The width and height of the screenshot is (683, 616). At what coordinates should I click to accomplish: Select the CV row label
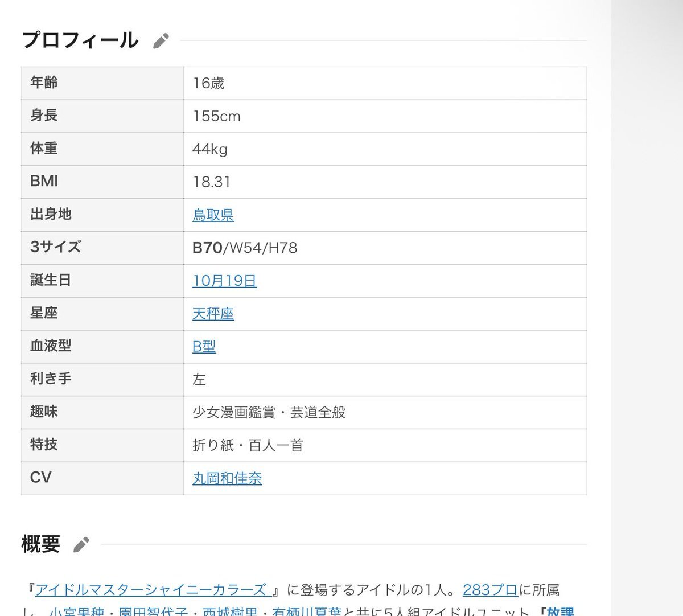coord(40,477)
